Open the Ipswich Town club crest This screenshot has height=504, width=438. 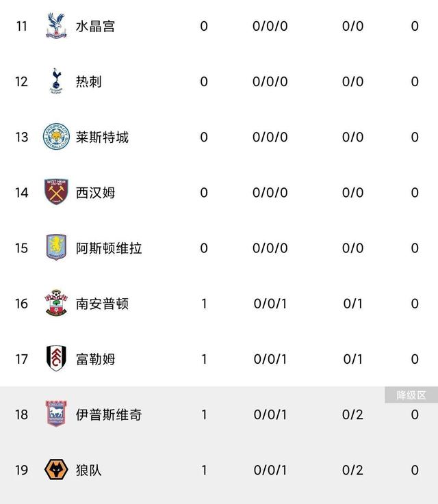[x=56, y=414]
